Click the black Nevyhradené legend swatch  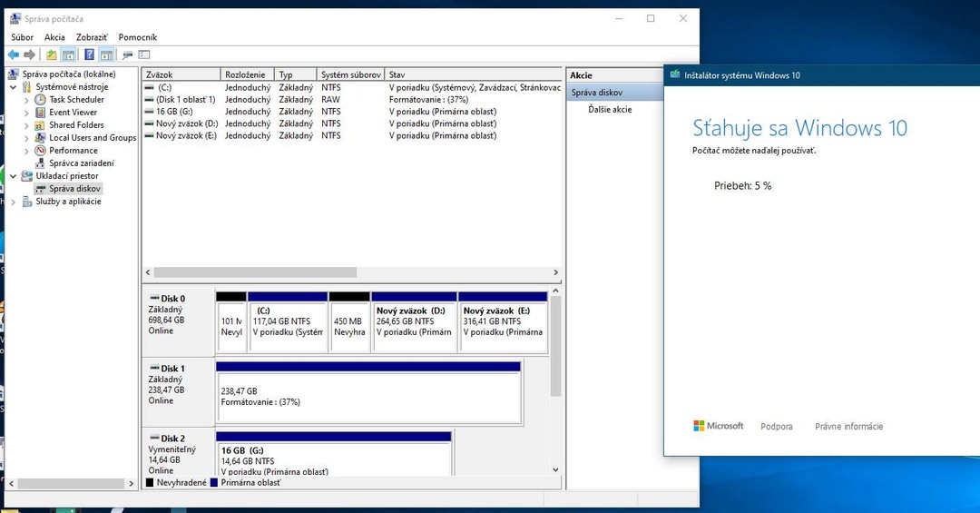[x=150, y=482]
